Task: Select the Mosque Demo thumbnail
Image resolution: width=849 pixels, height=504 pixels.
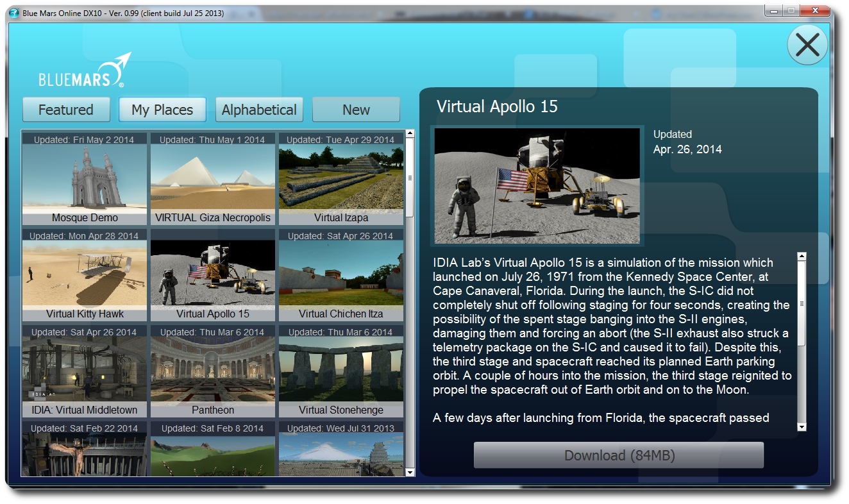Action: (85, 180)
